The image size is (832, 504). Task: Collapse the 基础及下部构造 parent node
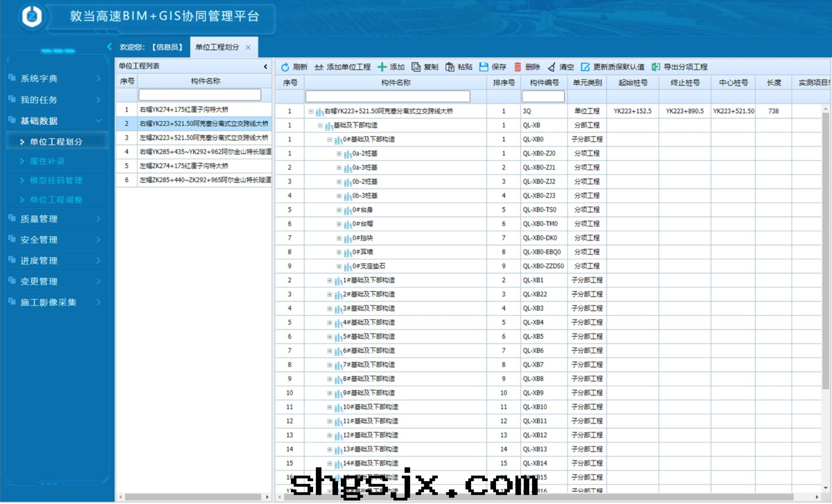320,126
